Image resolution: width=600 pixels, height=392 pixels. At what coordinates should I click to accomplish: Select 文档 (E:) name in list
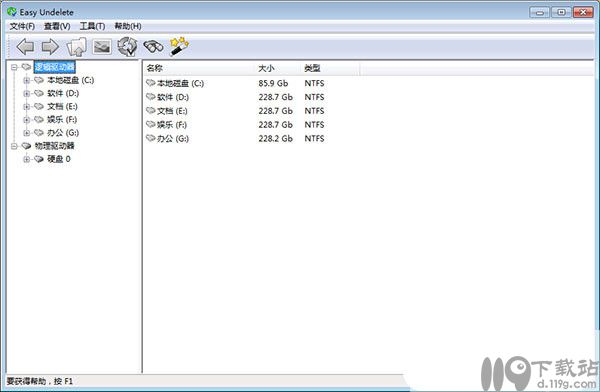(172, 111)
